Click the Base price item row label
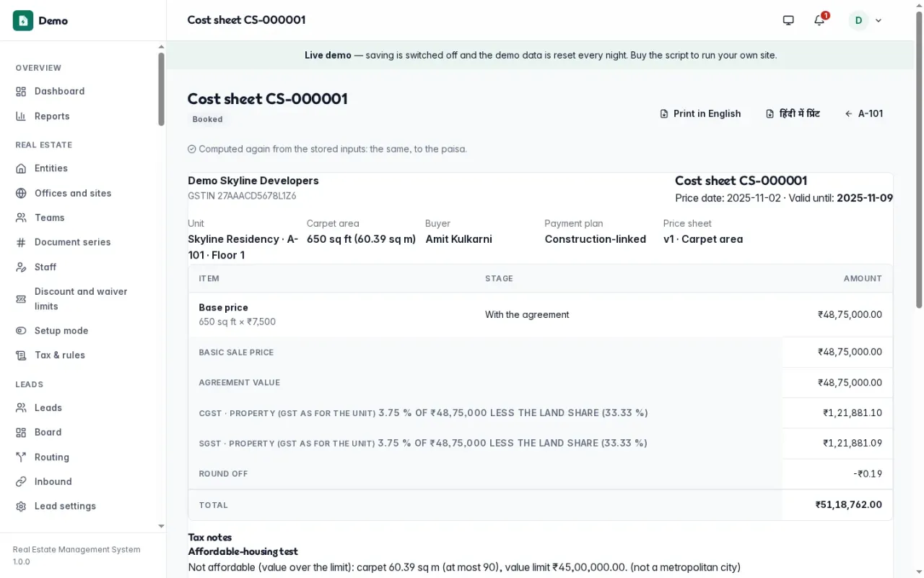 pos(224,308)
